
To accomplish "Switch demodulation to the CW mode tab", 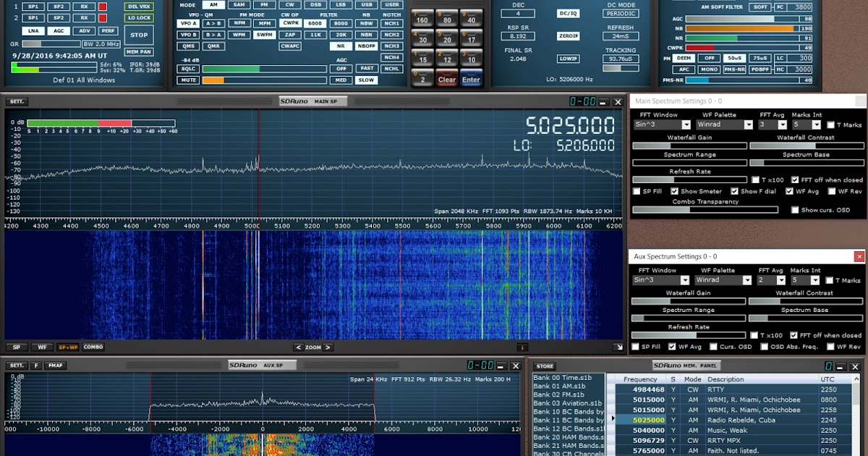I will click(x=289, y=4).
